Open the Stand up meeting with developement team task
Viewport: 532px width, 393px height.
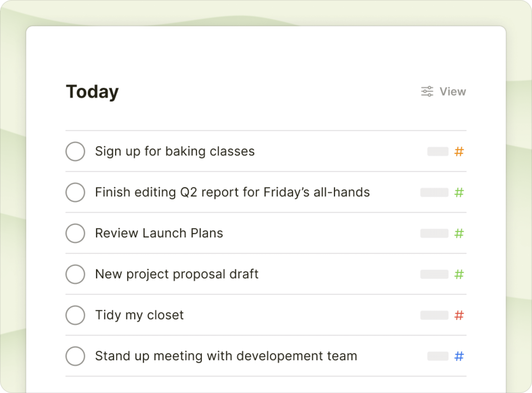[x=226, y=356]
